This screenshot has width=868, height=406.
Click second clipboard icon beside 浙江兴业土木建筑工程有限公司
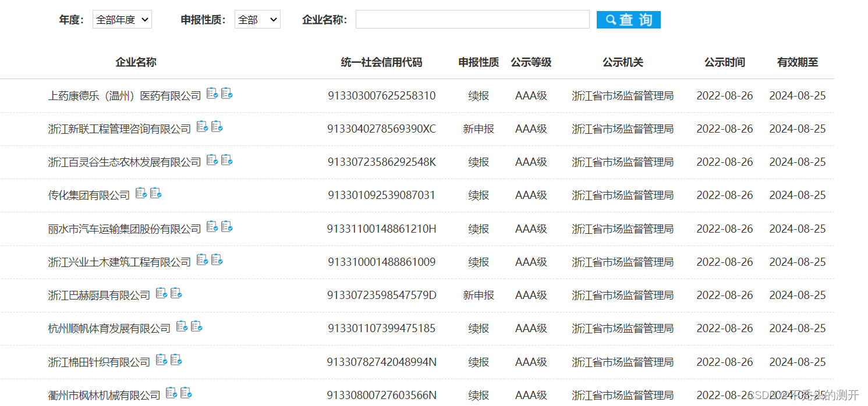217,259
